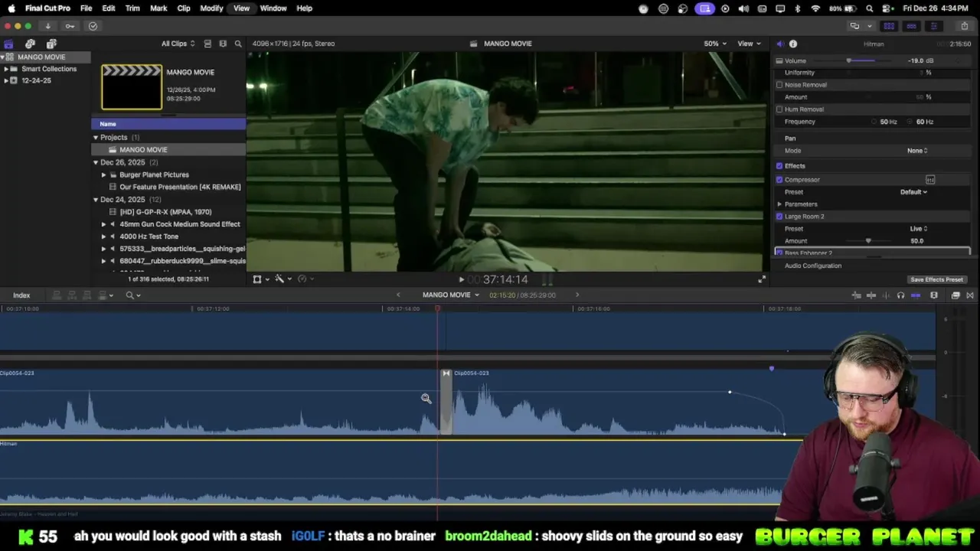Open the viewer 50% zoom dropdown
Screen dimensions: 980x551
(x=716, y=44)
